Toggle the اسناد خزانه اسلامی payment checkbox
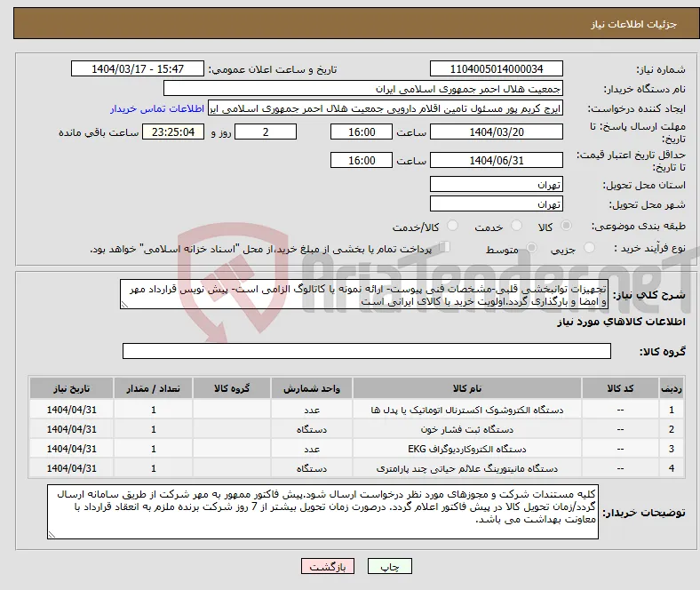The width and height of the screenshot is (700, 590). [x=444, y=246]
